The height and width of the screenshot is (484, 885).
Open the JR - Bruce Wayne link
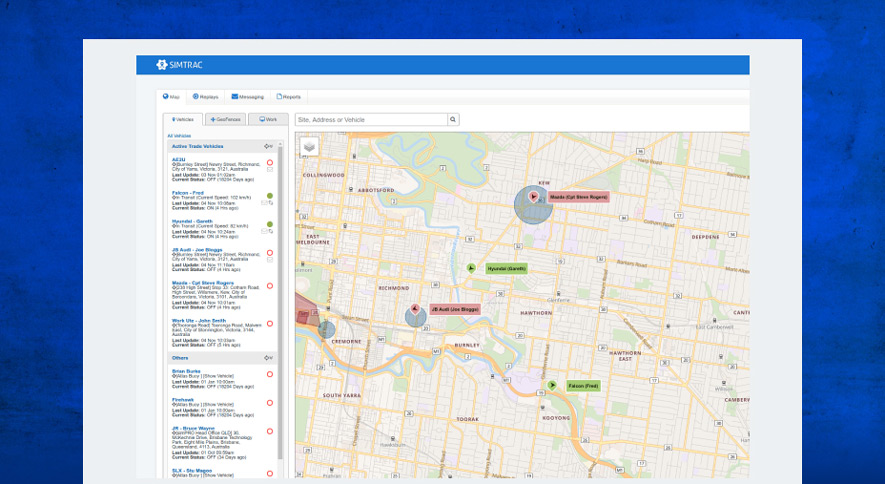193,428
